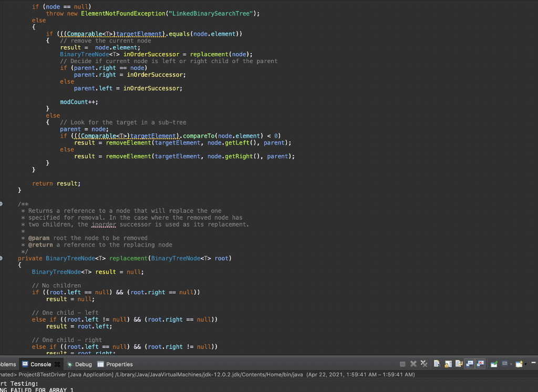Clear the console output

click(437, 364)
